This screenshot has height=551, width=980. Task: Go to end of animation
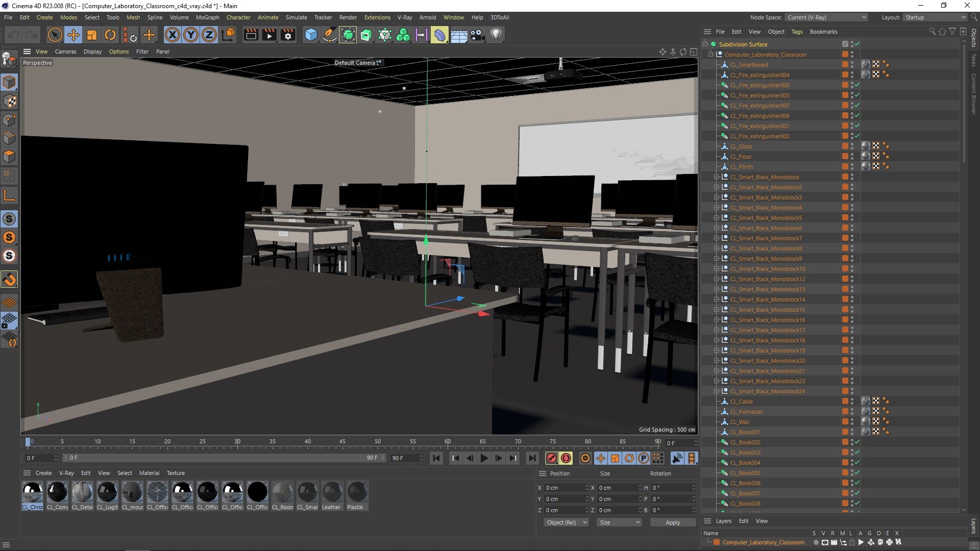tap(532, 458)
